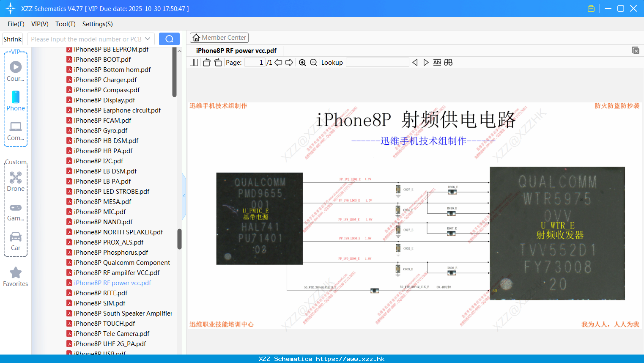Open the Courses VIP sidebar icon
Image resolution: width=644 pixels, height=363 pixels.
click(x=16, y=71)
